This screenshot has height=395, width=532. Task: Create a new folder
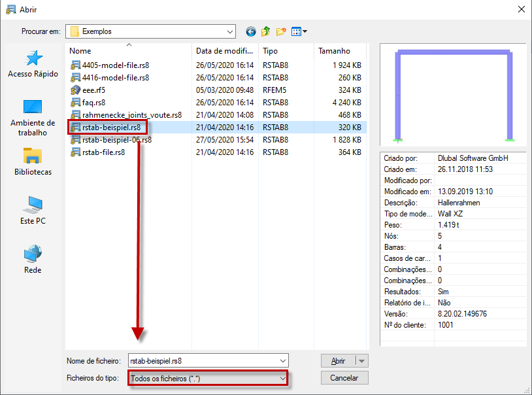coord(280,31)
